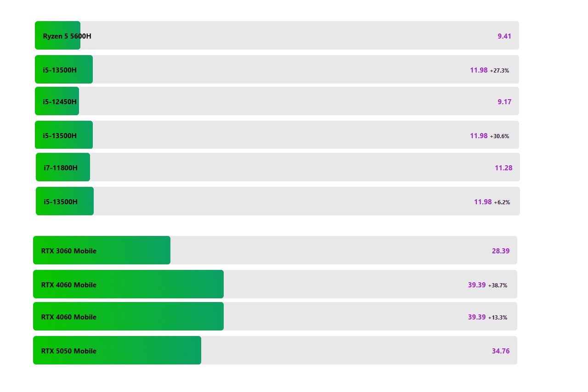The width and height of the screenshot is (588, 392).
Task: Click the i5-12450H bar label
Action: pos(60,101)
